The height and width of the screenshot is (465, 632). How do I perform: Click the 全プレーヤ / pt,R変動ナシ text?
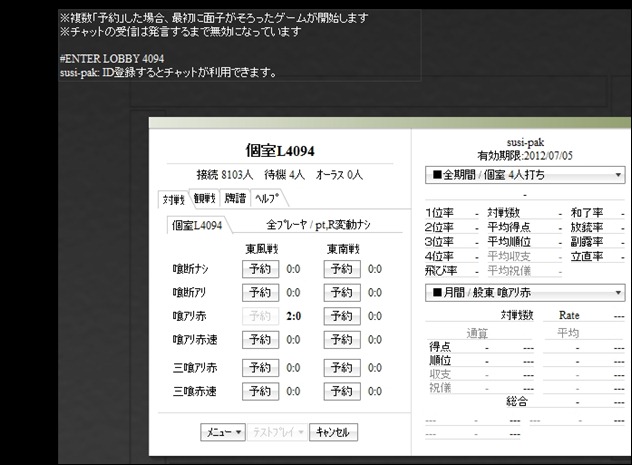[318, 225]
